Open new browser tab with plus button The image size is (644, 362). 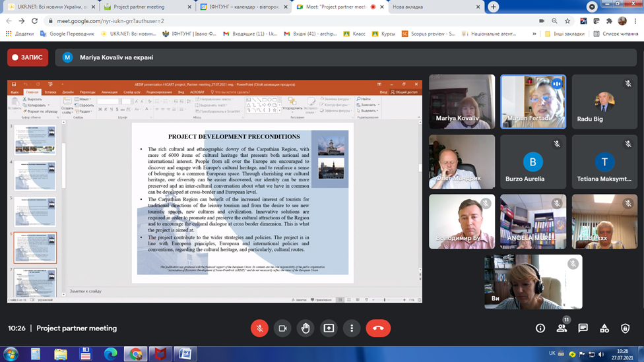493,7
